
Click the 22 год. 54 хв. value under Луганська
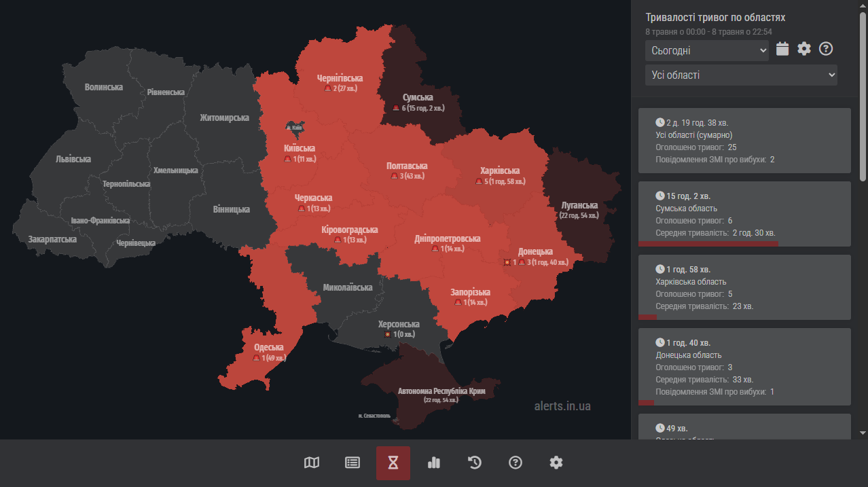pyautogui.click(x=579, y=215)
